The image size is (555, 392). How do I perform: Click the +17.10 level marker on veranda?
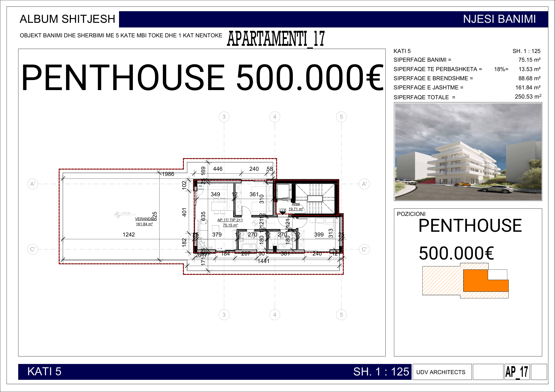click(118, 214)
